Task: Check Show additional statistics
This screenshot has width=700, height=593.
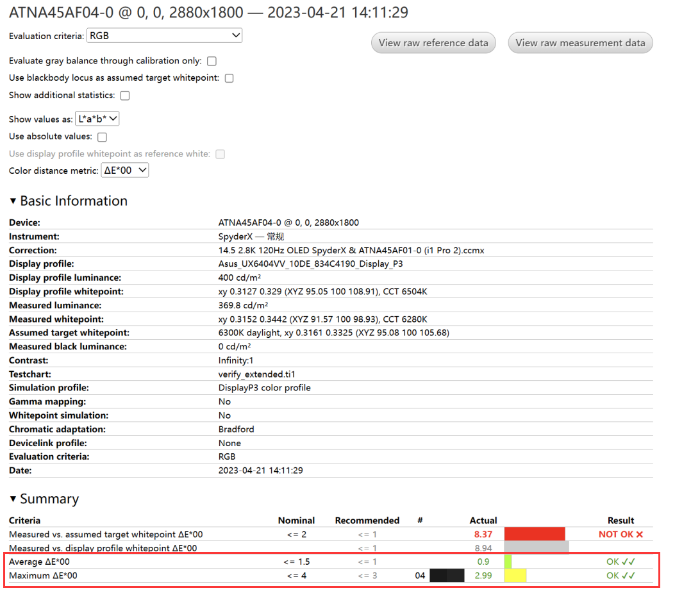Action: (125, 96)
